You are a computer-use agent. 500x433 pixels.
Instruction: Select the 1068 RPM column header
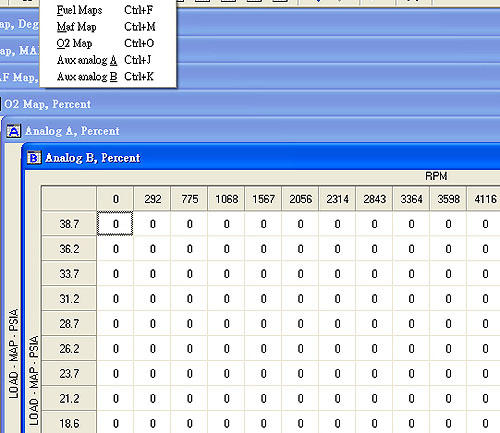coord(226,199)
